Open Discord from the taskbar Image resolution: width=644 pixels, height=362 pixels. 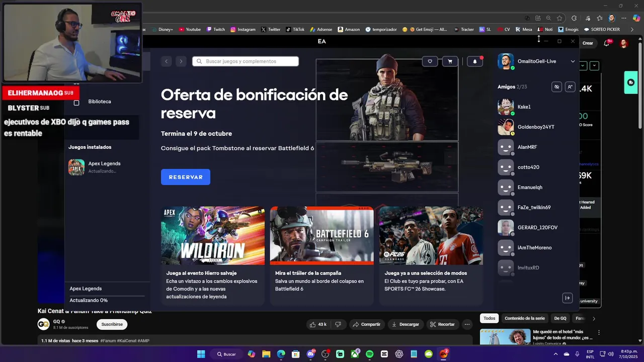tap(311, 354)
